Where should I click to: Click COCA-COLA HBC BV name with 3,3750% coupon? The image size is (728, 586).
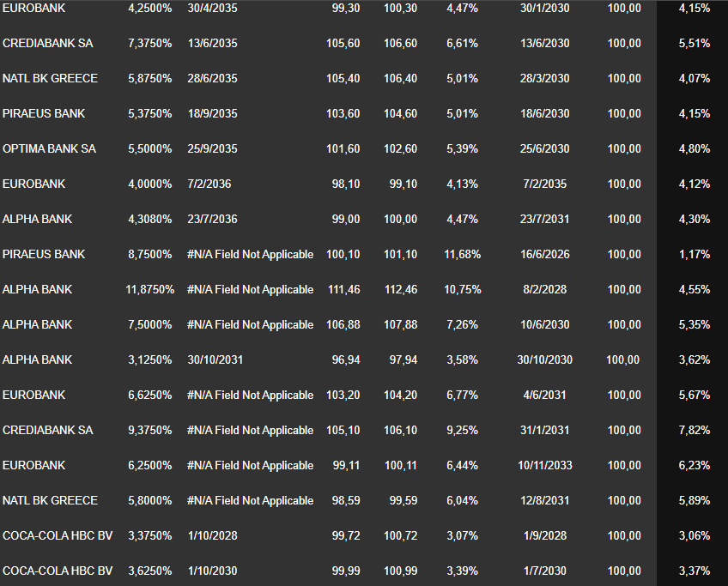[58, 535]
